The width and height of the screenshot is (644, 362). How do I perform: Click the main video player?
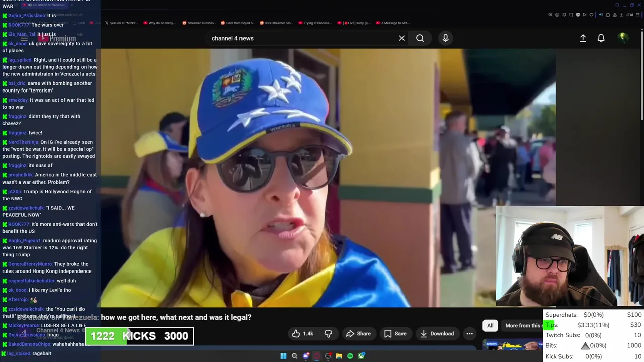pos(328,177)
